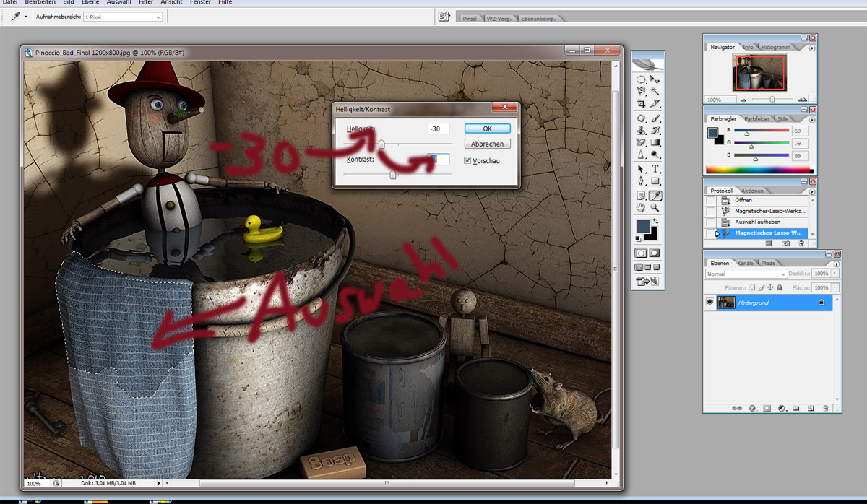Add layer mask icon in Ebenen panel

click(x=767, y=407)
